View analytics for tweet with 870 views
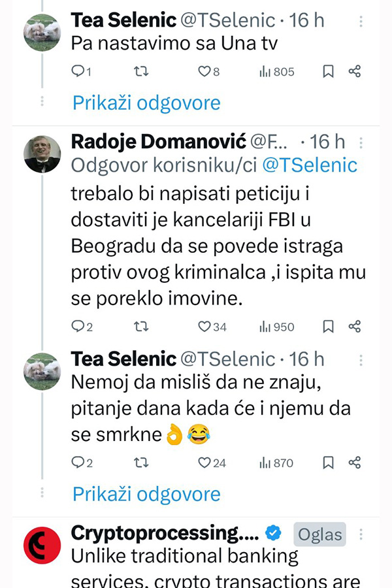 click(x=277, y=463)
